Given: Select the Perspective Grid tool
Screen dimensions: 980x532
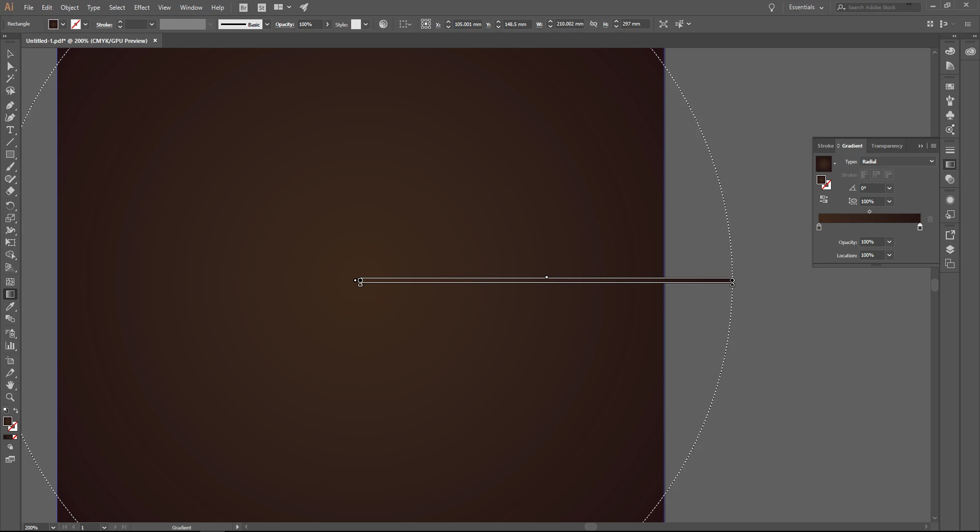Looking at the screenshot, I should [10, 267].
